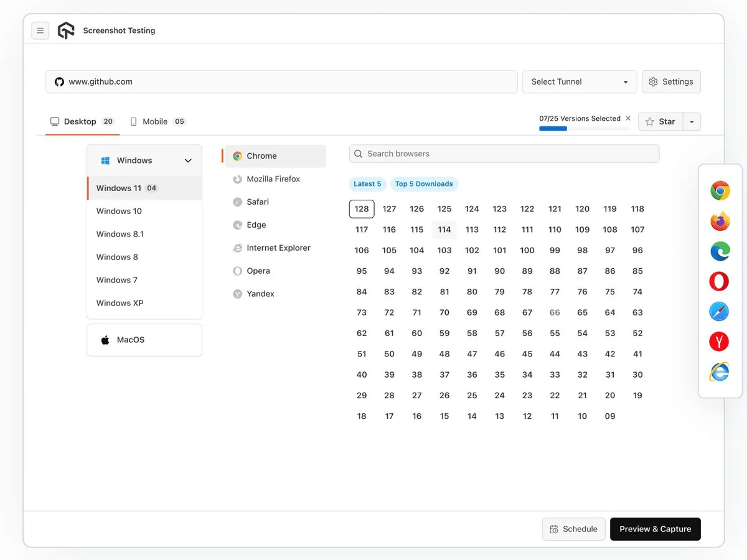Toggle Chrome version 114
747x560 pixels.
tap(444, 230)
